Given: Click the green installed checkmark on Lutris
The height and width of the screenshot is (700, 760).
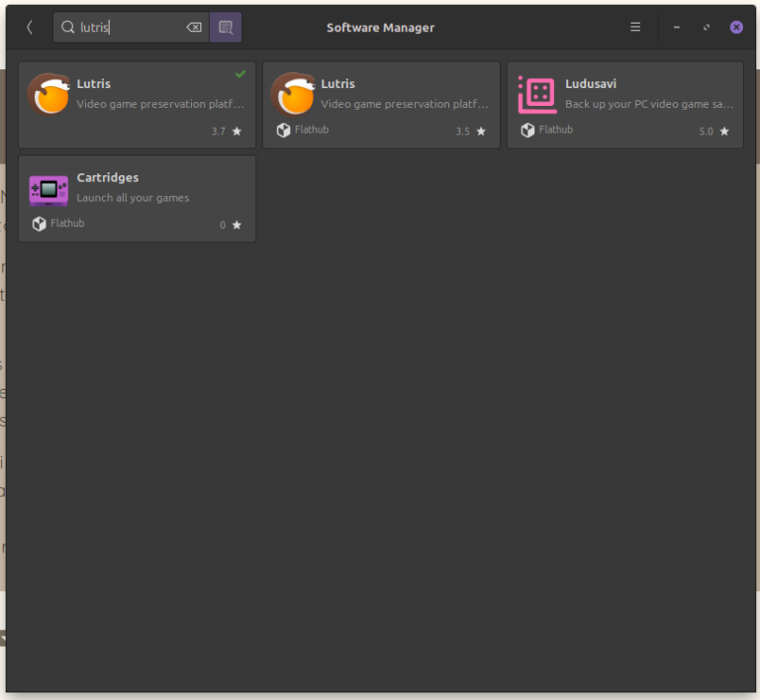Looking at the screenshot, I should coord(240,73).
